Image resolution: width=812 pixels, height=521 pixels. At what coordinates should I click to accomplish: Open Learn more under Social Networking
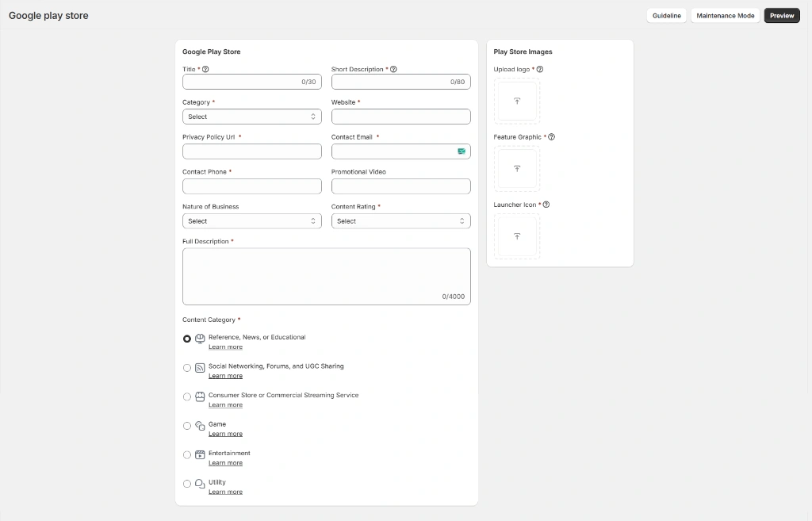click(225, 376)
